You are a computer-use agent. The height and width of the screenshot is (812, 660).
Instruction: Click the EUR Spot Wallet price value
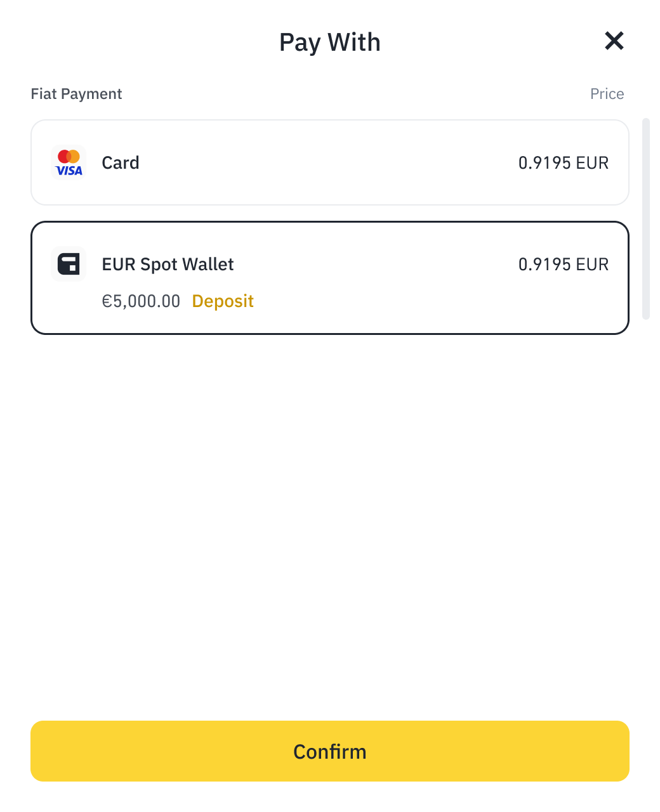[563, 265]
